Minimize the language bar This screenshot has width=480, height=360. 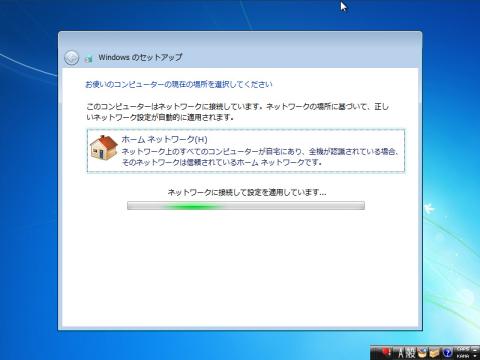(475, 350)
